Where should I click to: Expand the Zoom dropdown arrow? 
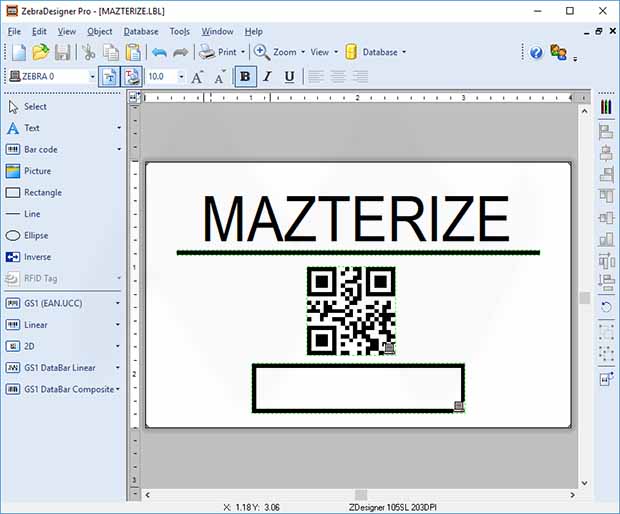click(x=303, y=52)
